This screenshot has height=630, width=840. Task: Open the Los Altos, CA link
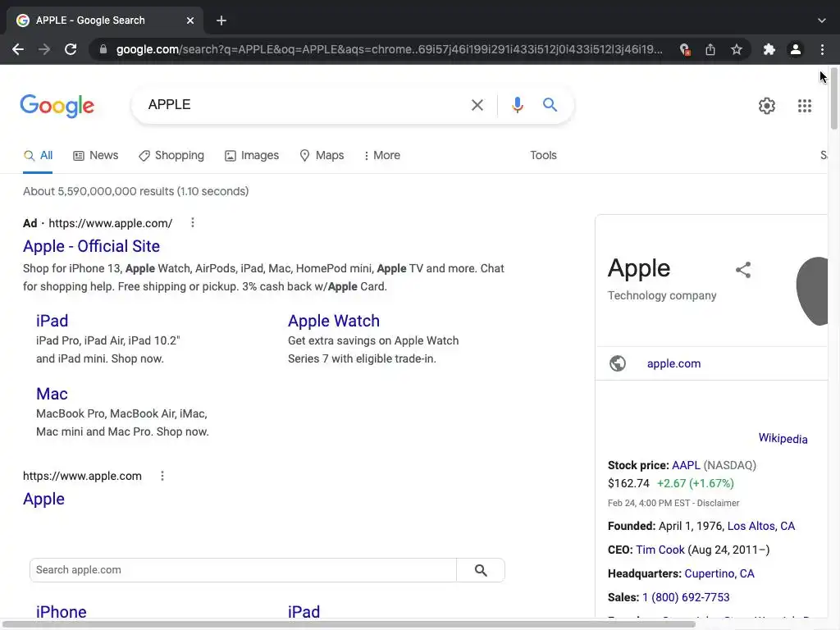(760, 526)
